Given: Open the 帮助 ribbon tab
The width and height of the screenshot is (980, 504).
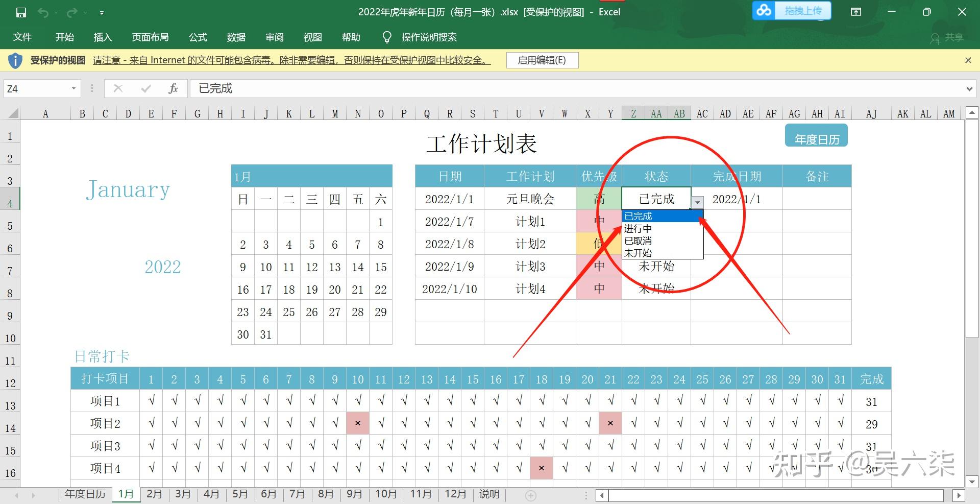Looking at the screenshot, I should coord(351,37).
